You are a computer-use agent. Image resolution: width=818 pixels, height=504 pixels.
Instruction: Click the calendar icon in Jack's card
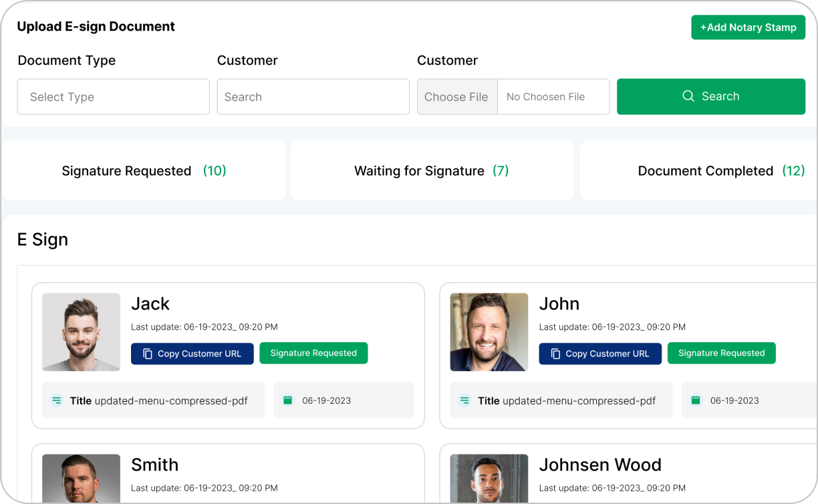coord(288,400)
